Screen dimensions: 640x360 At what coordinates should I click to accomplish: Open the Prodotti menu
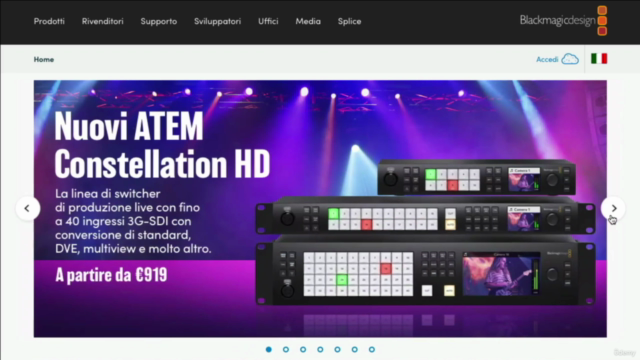click(x=49, y=21)
